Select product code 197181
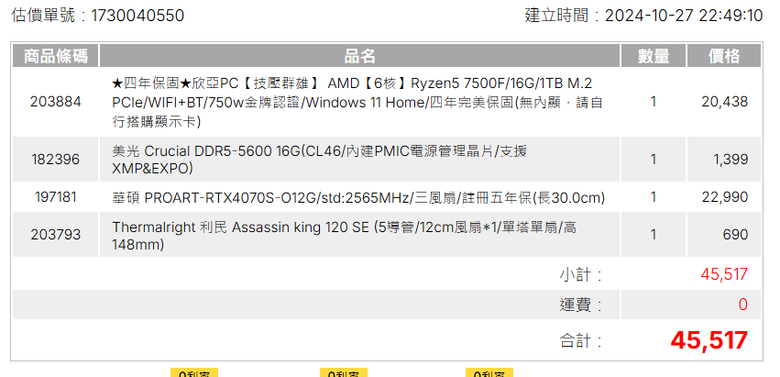Screen dimensions: 780x377 click(56, 197)
